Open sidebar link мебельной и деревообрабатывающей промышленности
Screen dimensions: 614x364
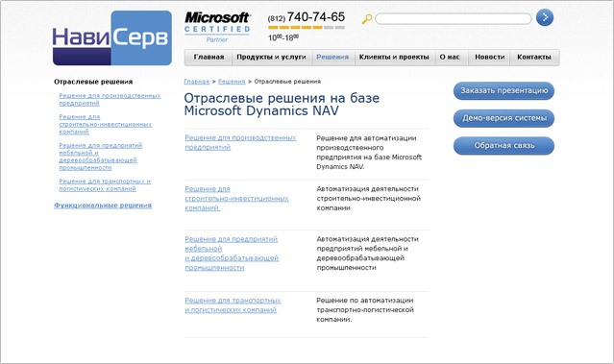(x=101, y=157)
